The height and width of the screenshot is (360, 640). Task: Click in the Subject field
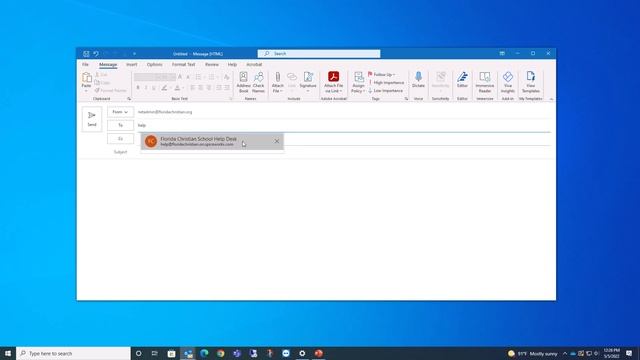[343, 152]
